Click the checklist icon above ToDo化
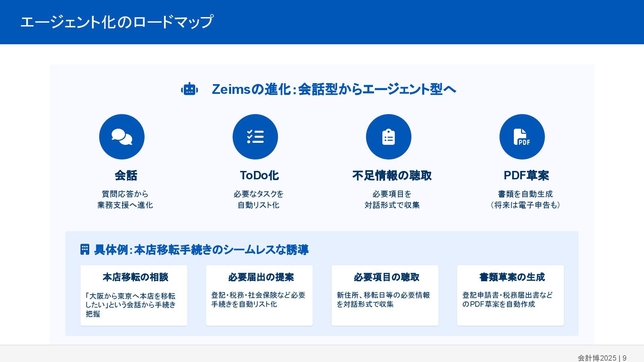 click(x=255, y=137)
